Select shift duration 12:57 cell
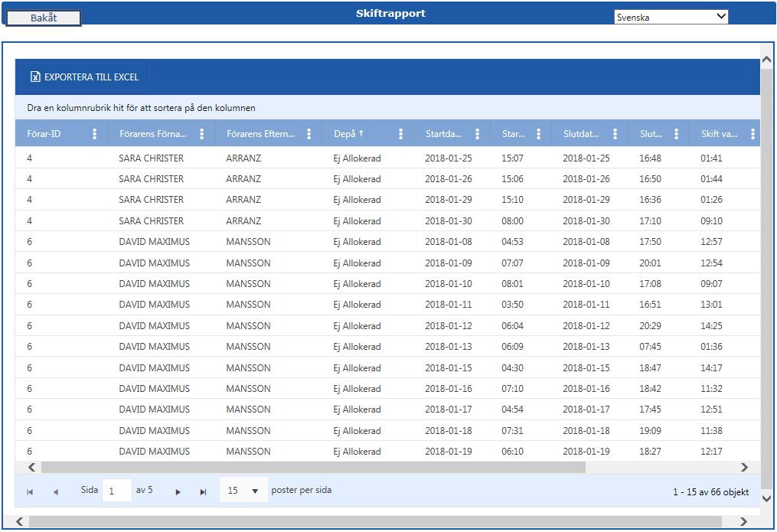777x532 pixels. pos(712,242)
